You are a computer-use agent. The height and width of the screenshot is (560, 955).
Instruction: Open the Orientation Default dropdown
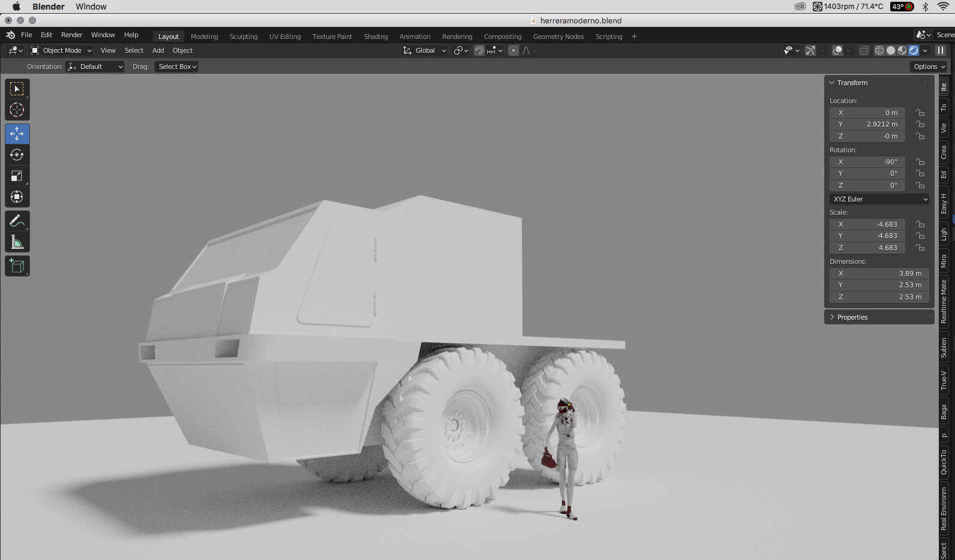point(95,67)
